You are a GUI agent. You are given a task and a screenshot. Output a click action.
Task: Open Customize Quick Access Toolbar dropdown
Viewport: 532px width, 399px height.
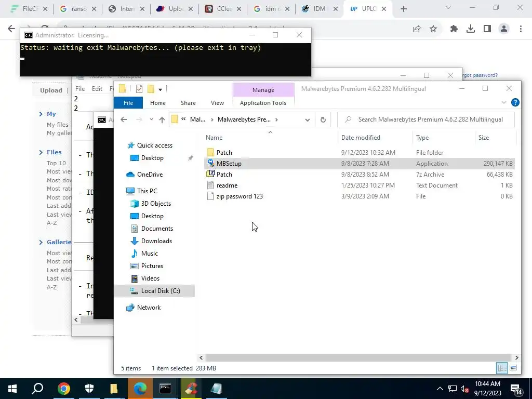point(160,89)
